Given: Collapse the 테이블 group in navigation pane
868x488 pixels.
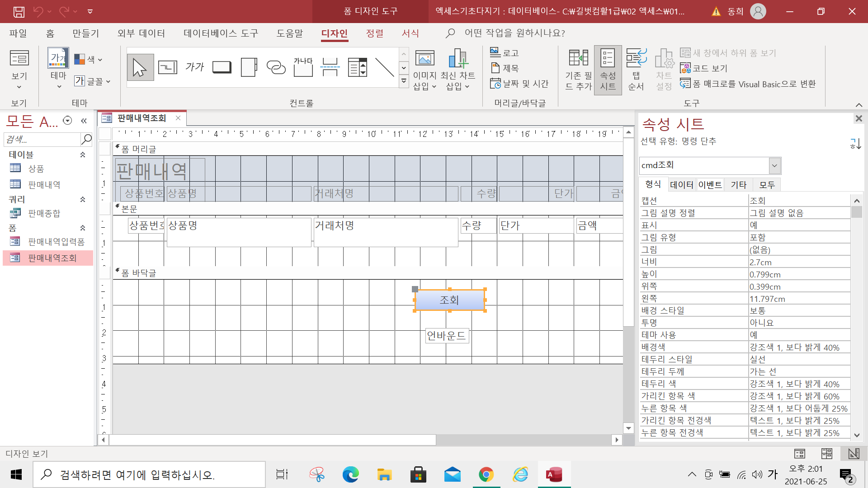Looking at the screenshot, I should pyautogui.click(x=83, y=155).
